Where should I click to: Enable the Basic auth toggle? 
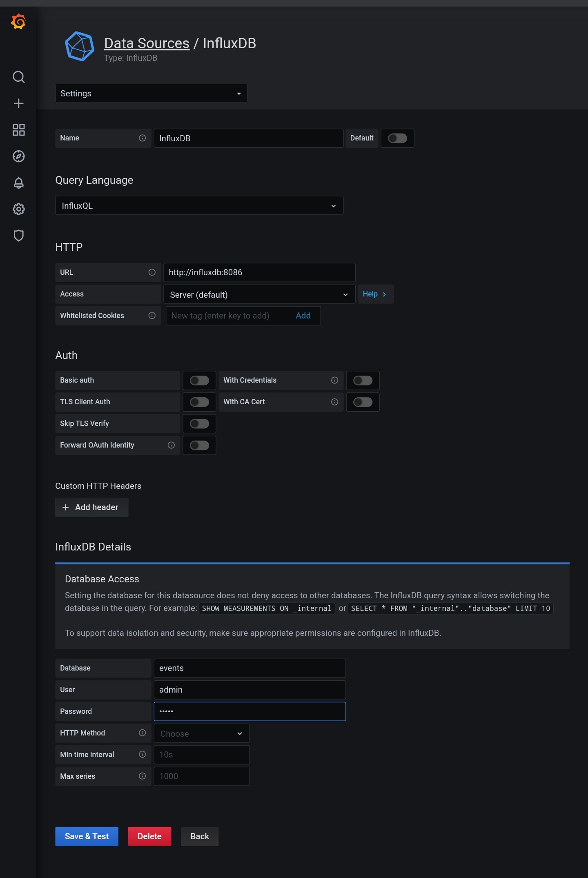(x=199, y=380)
